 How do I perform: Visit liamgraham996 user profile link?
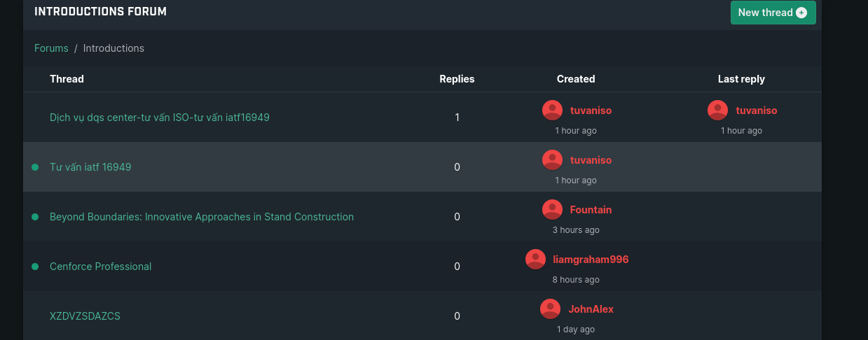(591, 259)
